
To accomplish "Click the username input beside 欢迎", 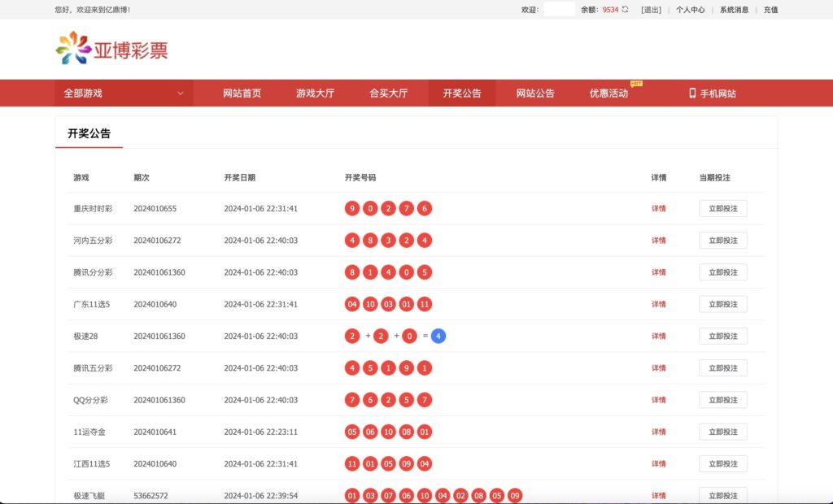I will coord(558,10).
